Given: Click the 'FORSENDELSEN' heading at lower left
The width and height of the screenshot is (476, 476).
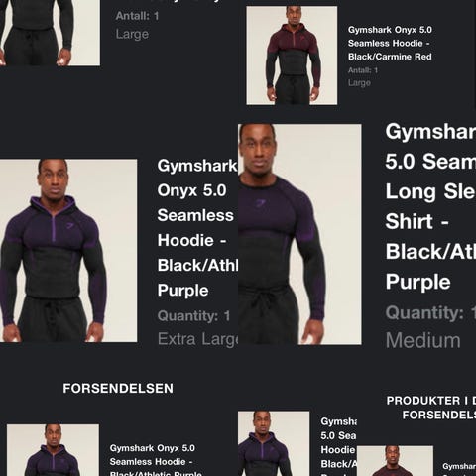Looking at the screenshot, I should click(x=118, y=389).
